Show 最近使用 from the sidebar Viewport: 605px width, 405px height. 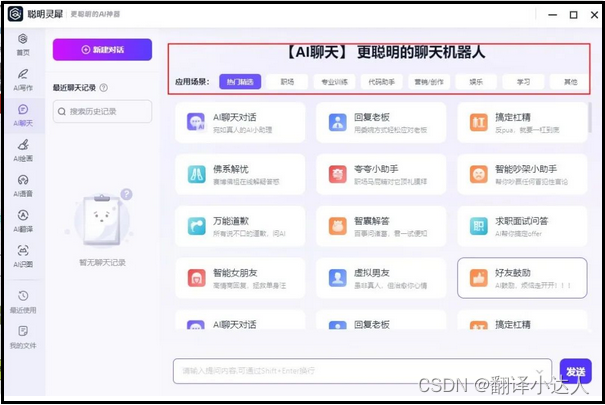(23, 302)
